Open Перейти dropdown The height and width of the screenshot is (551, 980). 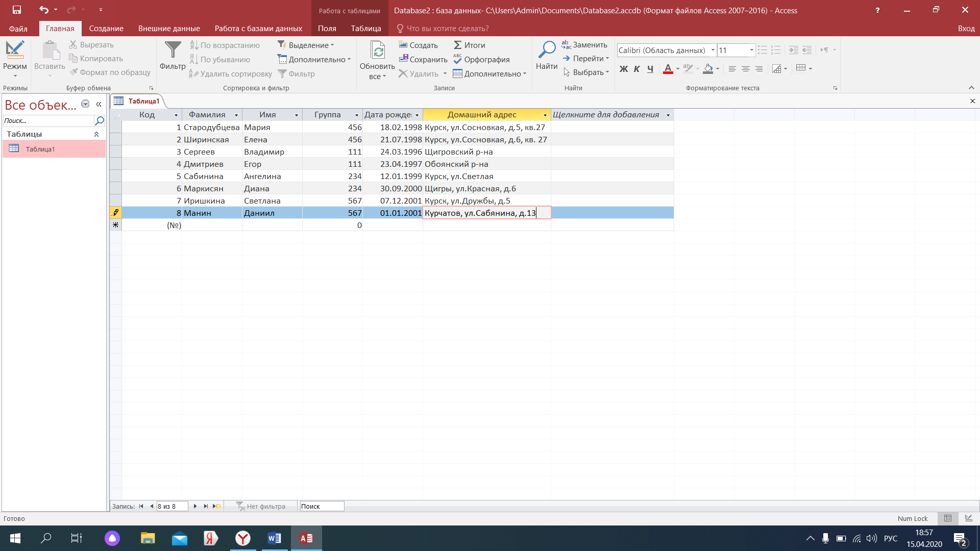(586, 58)
